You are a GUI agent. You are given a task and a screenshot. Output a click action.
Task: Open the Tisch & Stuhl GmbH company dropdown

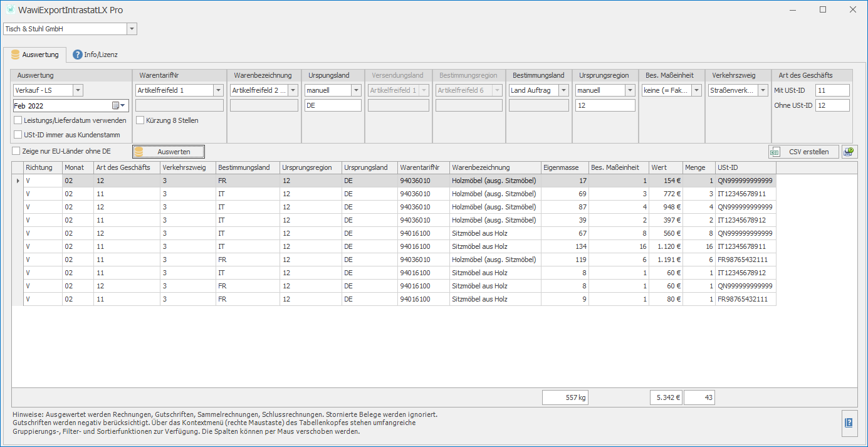coord(132,29)
